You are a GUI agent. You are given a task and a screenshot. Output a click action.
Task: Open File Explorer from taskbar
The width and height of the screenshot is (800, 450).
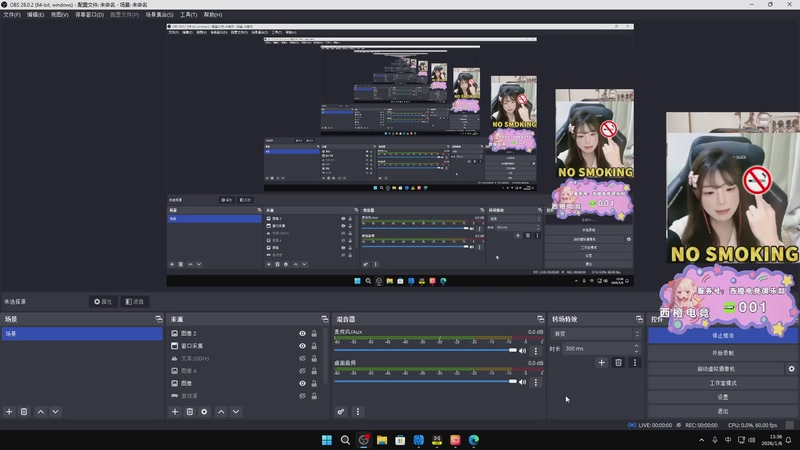[382, 440]
